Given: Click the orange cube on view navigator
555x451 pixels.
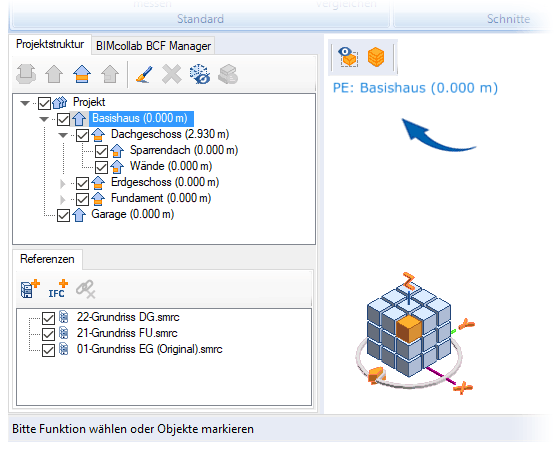Looking at the screenshot, I should pos(409,329).
